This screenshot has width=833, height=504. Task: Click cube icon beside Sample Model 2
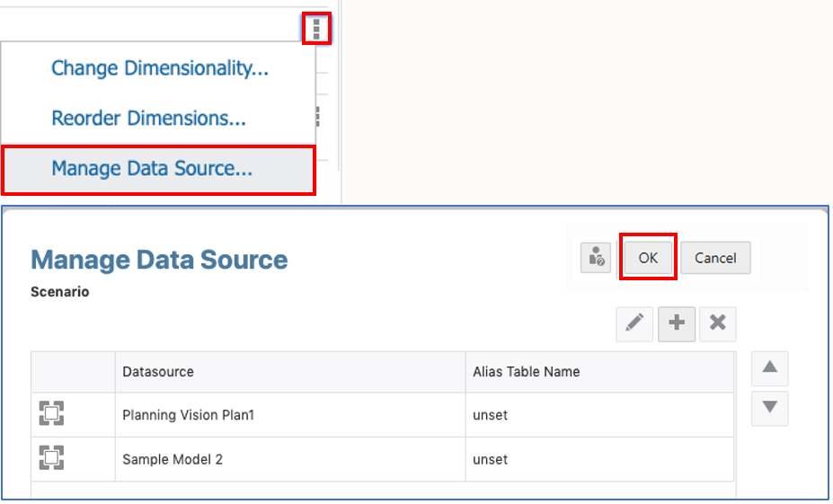coord(52,459)
